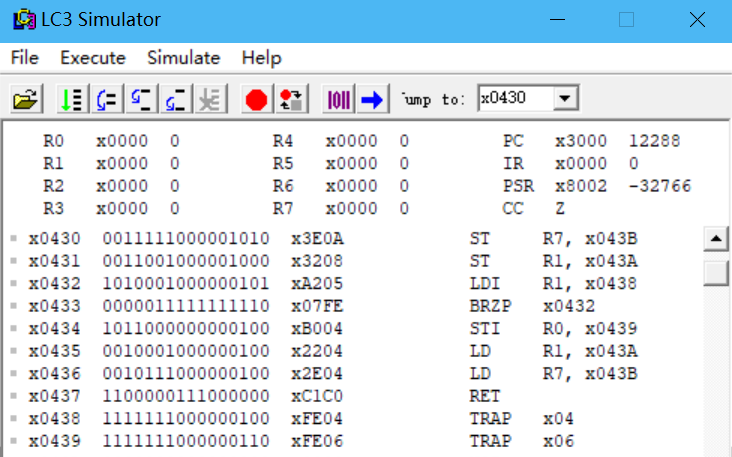732x457 pixels.
Task: Click the Step Into toolbar icon
Action: click(x=141, y=99)
